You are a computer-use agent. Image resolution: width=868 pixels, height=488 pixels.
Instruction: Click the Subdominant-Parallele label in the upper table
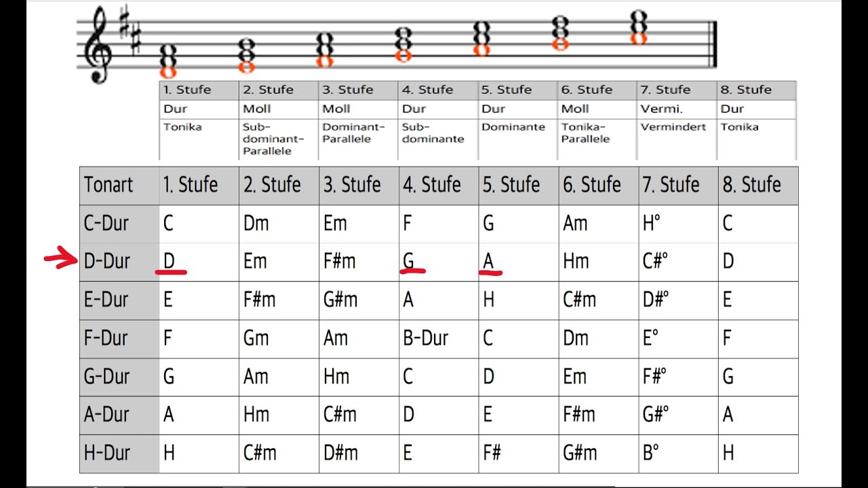pos(267,138)
